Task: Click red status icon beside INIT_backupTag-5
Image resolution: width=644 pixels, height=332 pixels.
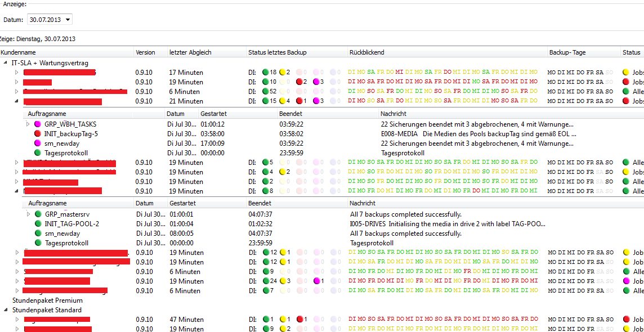Action: tap(38, 133)
